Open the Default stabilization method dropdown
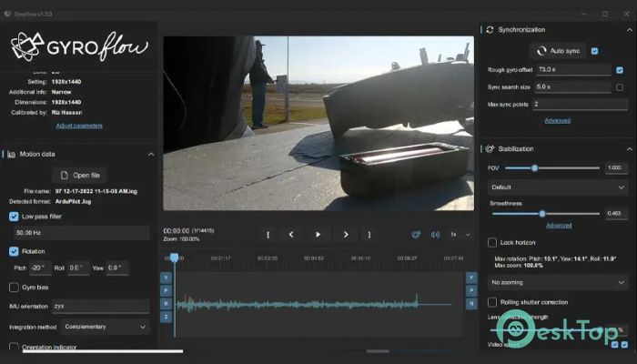The image size is (637, 364). (x=557, y=187)
